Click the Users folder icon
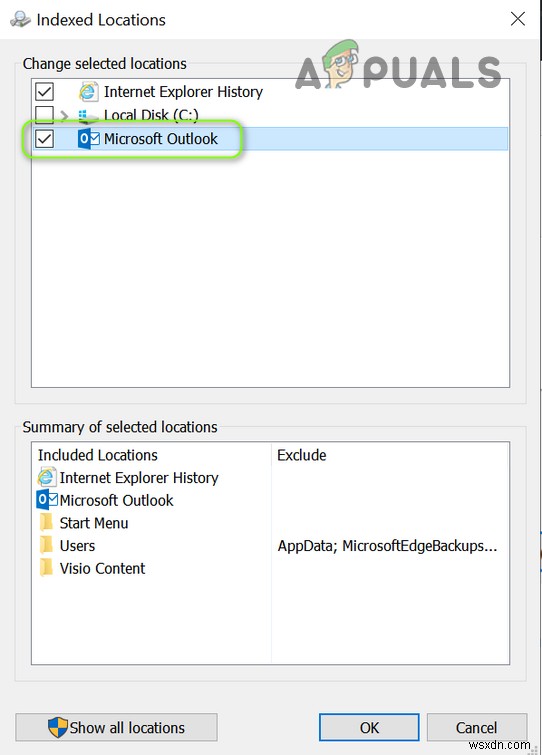The width and height of the screenshot is (542, 755). (47, 545)
